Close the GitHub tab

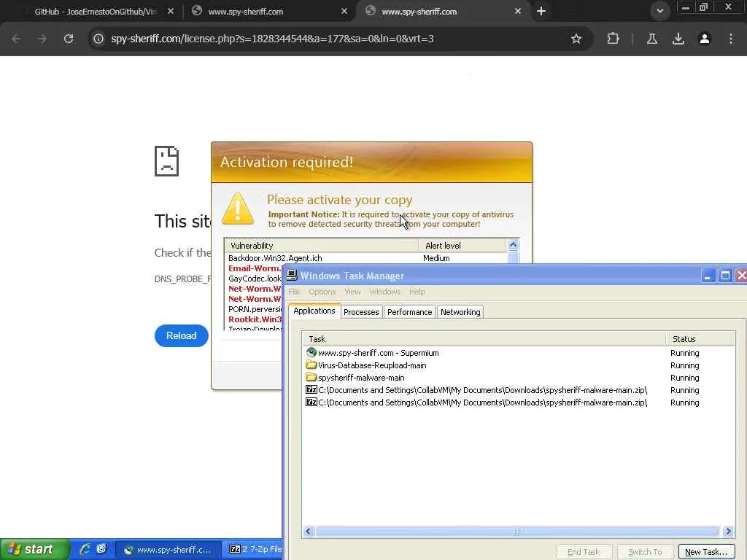coord(171,11)
